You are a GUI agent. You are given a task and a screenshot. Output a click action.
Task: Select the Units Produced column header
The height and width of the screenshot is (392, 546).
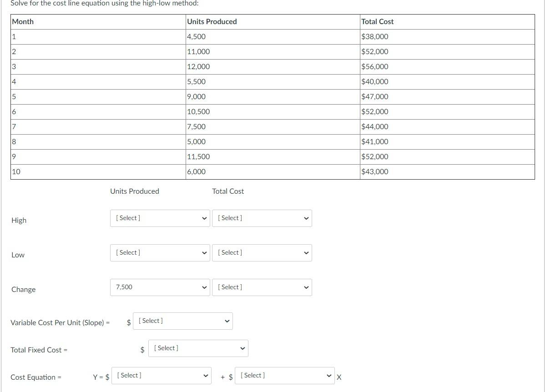point(212,21)
